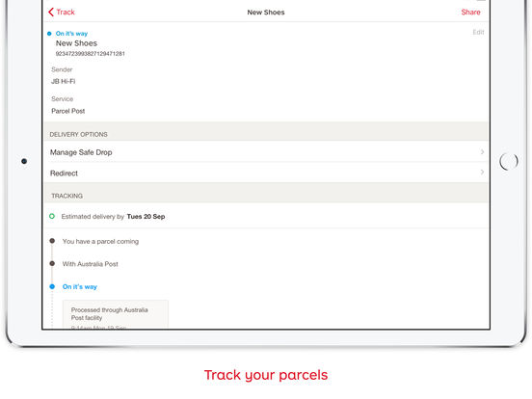The image size is (532, 399).
Task: Edit the New Shoes parcel details
Action: (478, 32)
